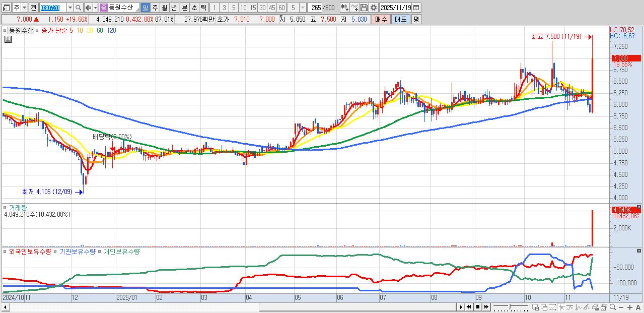Click the dashed chart region icon
644x313 pixels.
tap(552, 307)
